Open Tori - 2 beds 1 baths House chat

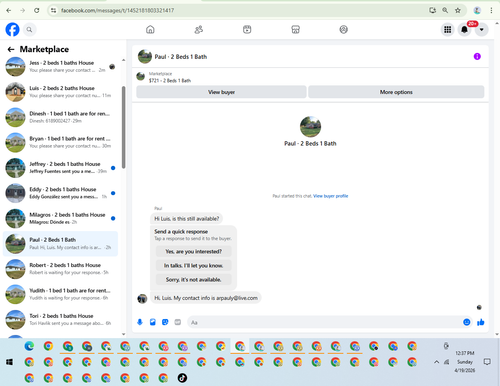tap(60, 319)
